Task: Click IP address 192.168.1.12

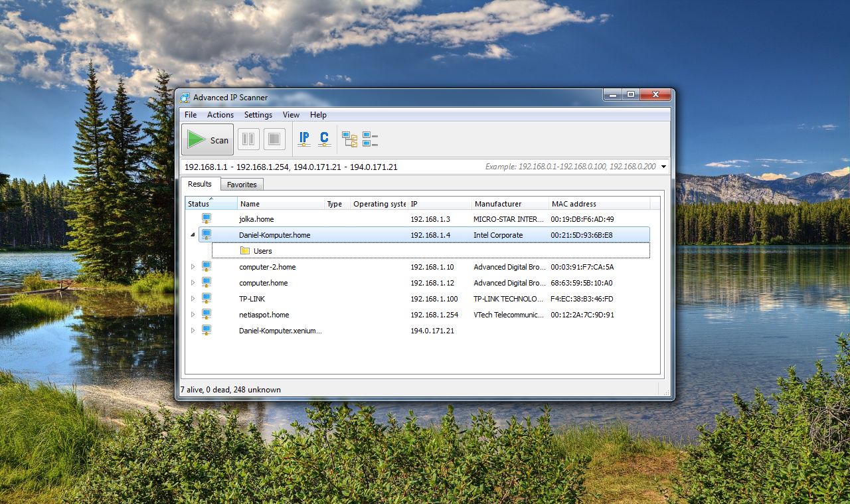Action: coord(432,283)
